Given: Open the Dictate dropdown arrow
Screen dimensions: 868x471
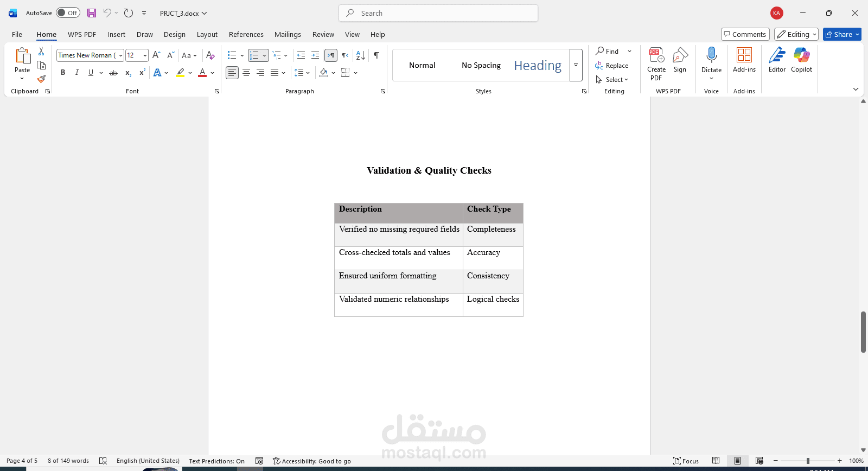Looking at the screenshot, I should [x=712, y=79].
